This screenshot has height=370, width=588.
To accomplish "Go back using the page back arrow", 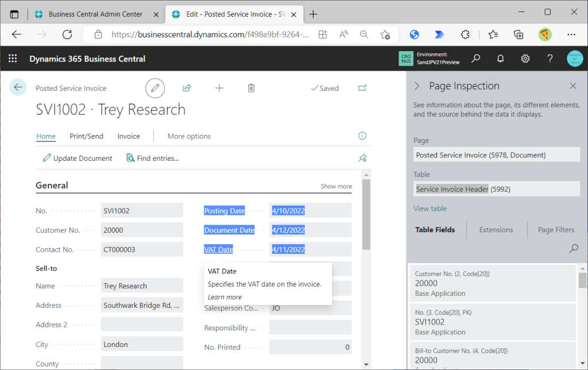I will [18, 87].
